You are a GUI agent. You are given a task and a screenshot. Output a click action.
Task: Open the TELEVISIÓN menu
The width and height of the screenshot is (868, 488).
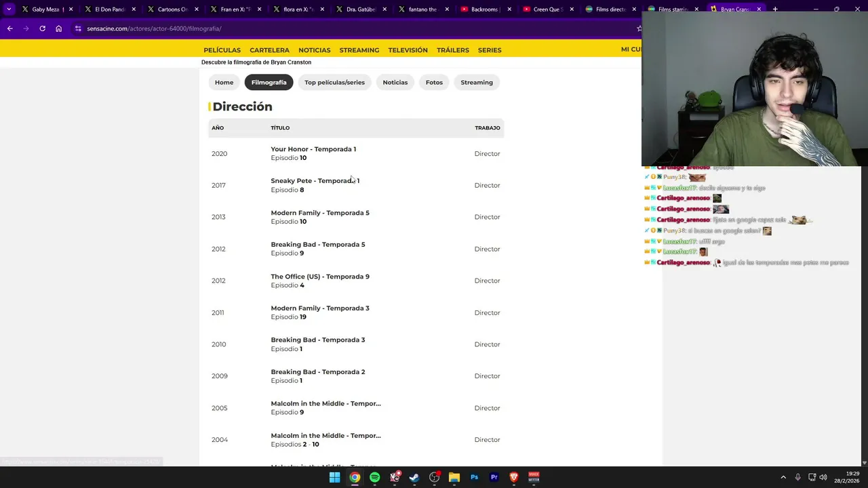(x=408, y=50)
